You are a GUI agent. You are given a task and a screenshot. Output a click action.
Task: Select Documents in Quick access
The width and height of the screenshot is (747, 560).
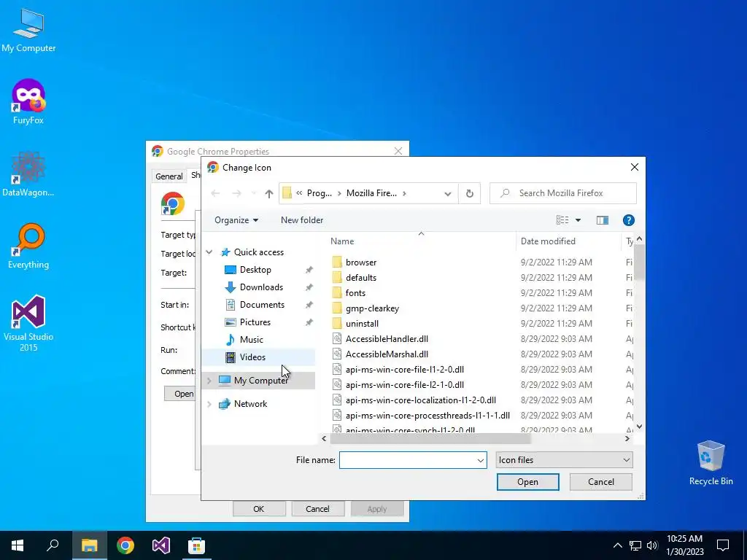(262, 305)
